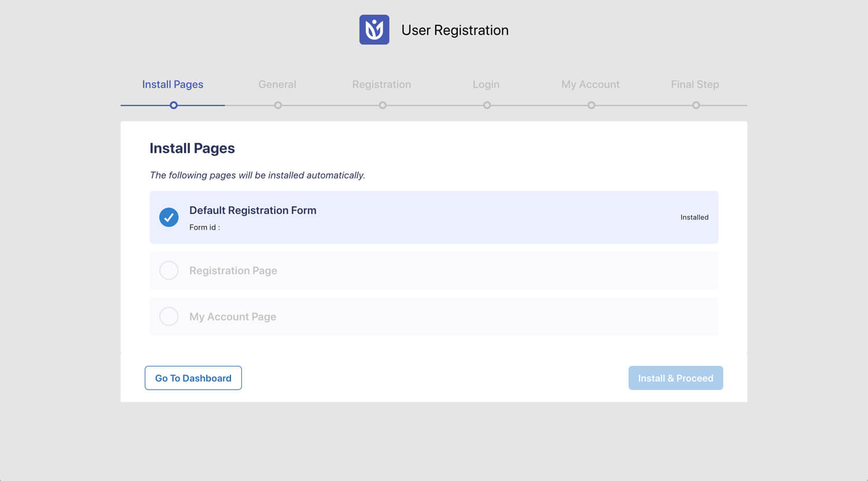Click the User Registration header title

(x=455, y=30)
